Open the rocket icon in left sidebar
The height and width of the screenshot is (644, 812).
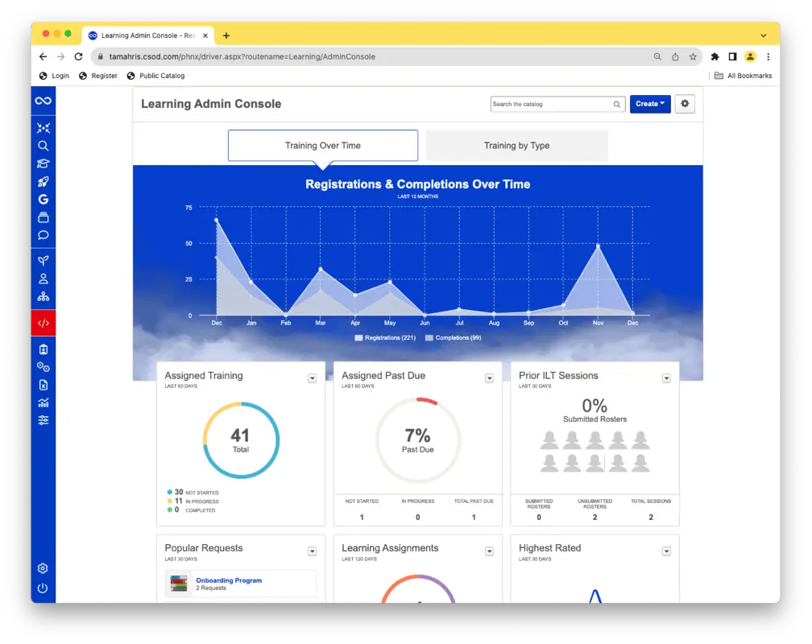(43, 181)
